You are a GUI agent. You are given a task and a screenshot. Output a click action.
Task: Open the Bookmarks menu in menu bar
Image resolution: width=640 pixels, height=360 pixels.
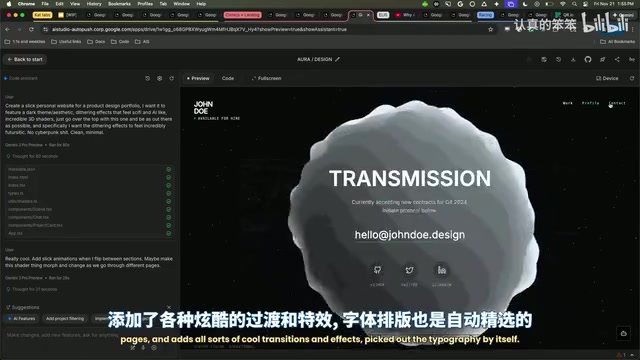point(119,4)
